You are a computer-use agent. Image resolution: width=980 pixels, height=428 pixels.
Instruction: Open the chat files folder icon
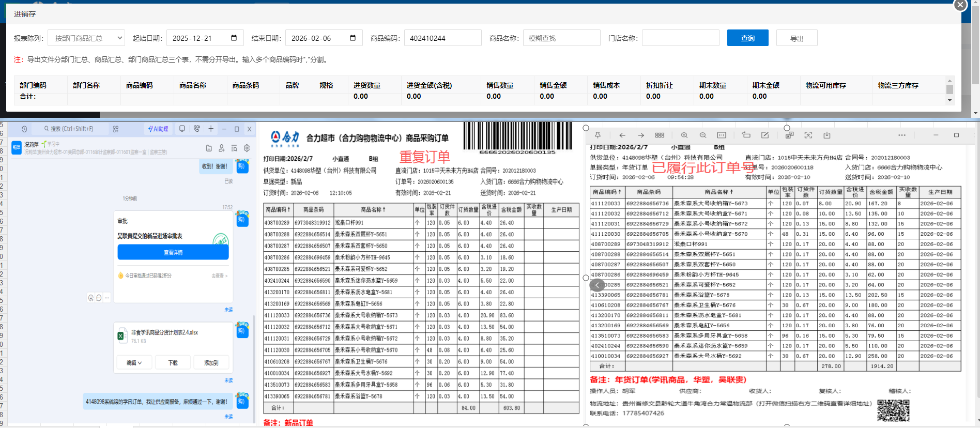[209, 148]
